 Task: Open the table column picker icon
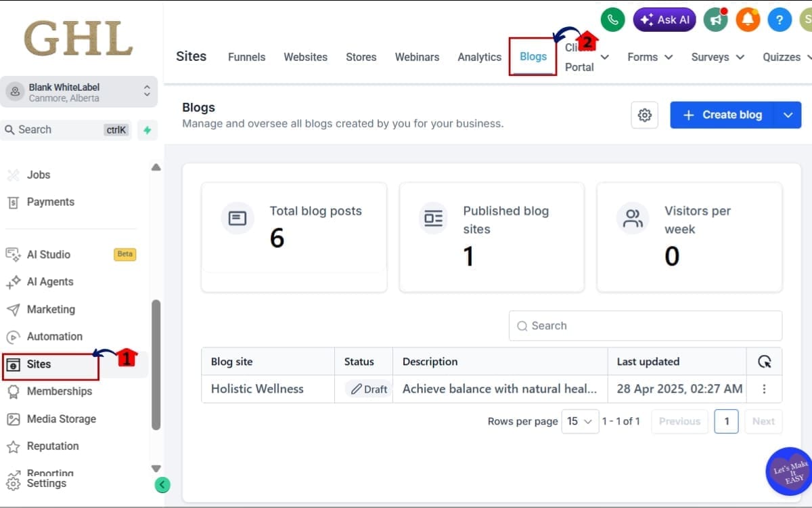click(765, 362)
